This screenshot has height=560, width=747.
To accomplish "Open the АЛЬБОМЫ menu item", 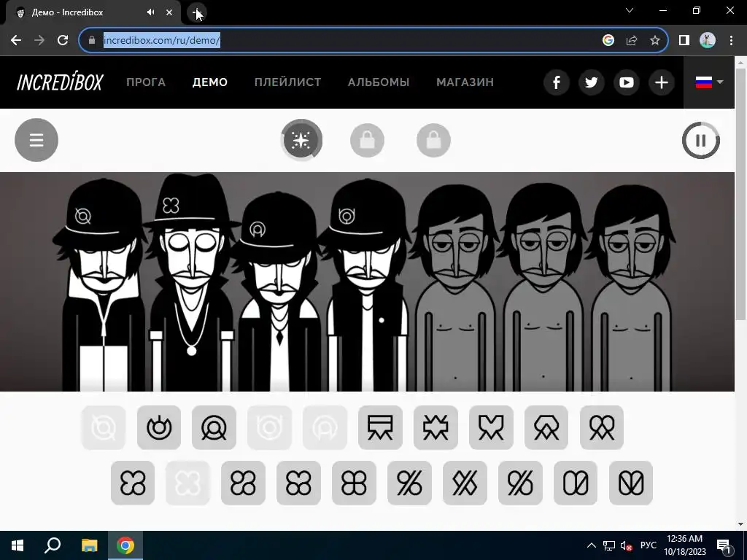I will tap(379, 82).
